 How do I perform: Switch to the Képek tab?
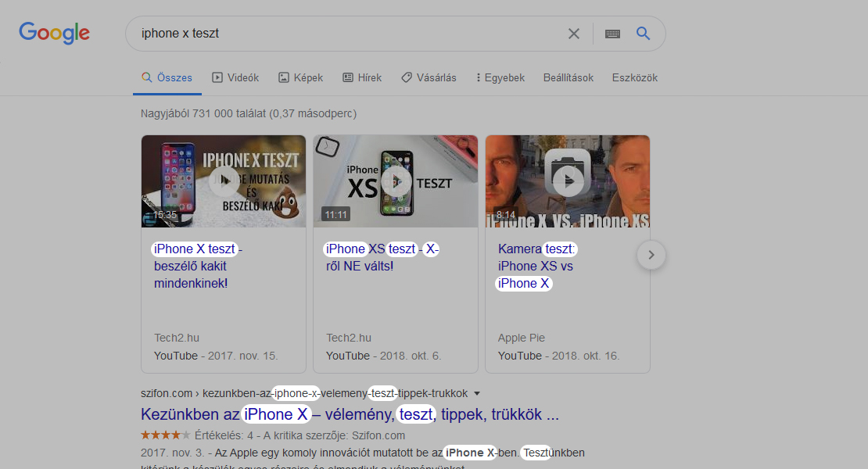[300, 78]
